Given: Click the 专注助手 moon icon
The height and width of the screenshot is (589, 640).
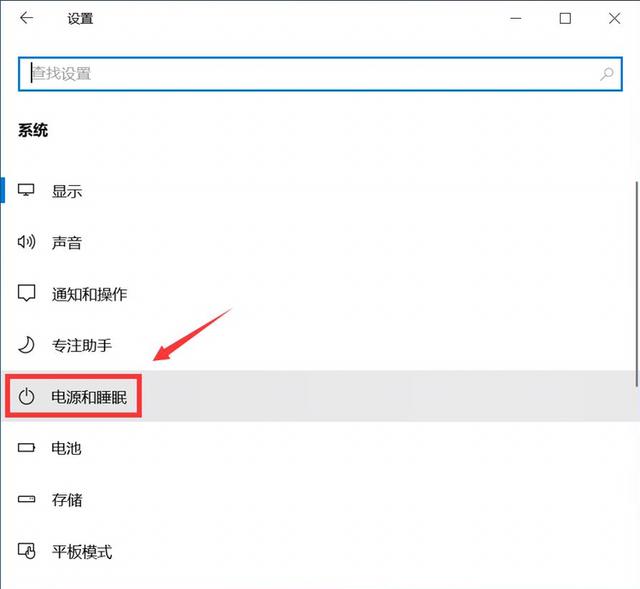Looking at the screenshot, I should 26,345.
